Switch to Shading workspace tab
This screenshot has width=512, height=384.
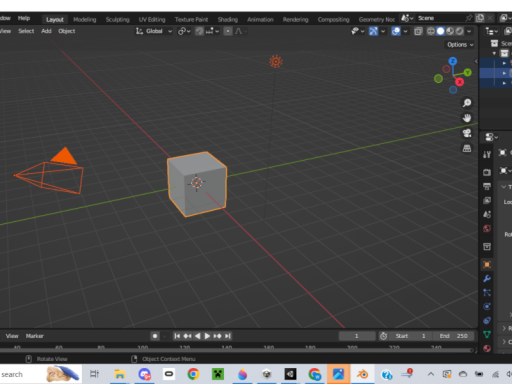228,20
